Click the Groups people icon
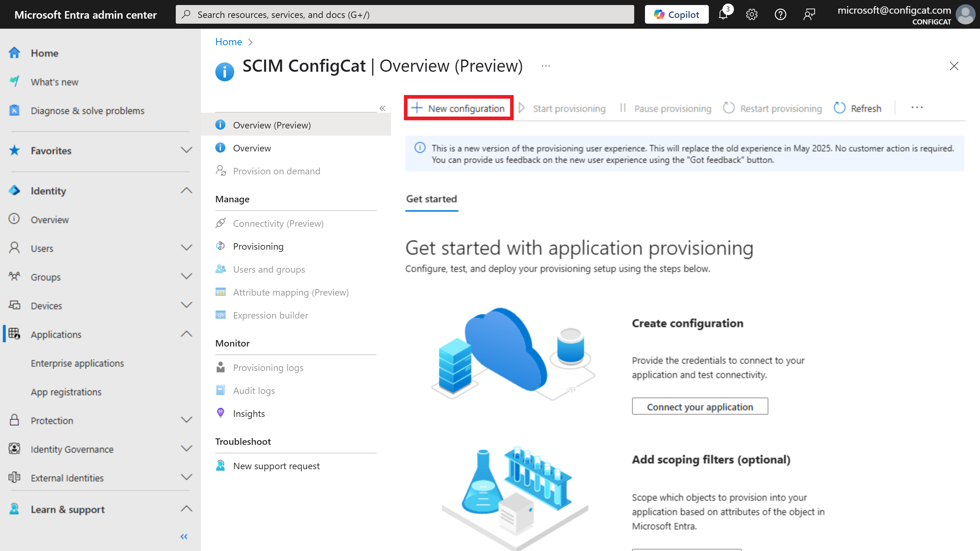This screenshot has width=980, height=551. point(14,277)
